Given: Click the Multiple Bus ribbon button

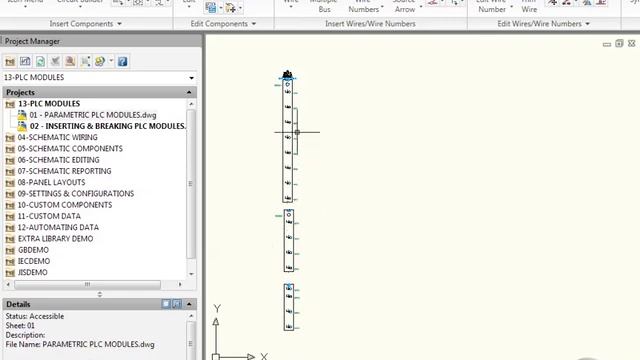Looking at the screenshot, I should tap(324, 7).
